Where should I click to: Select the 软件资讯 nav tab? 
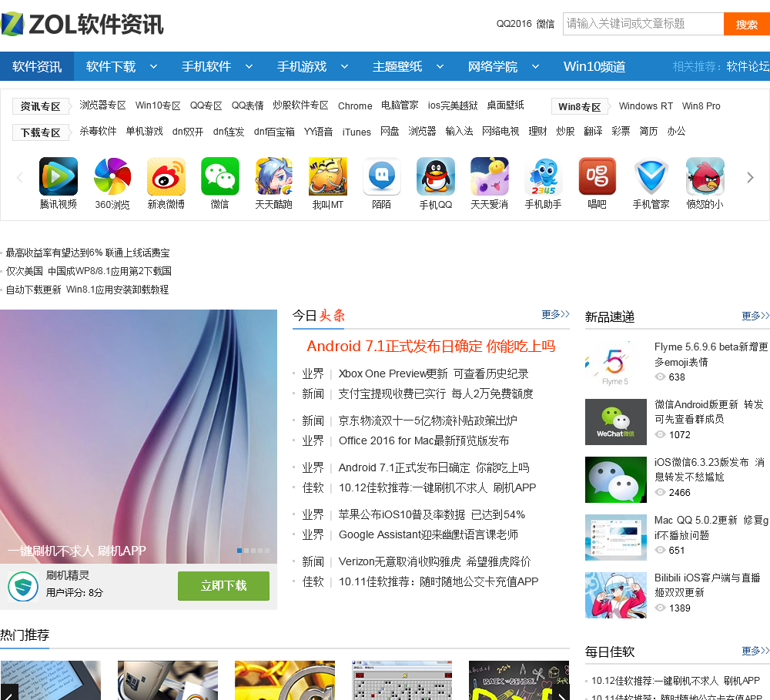(37, 66)
